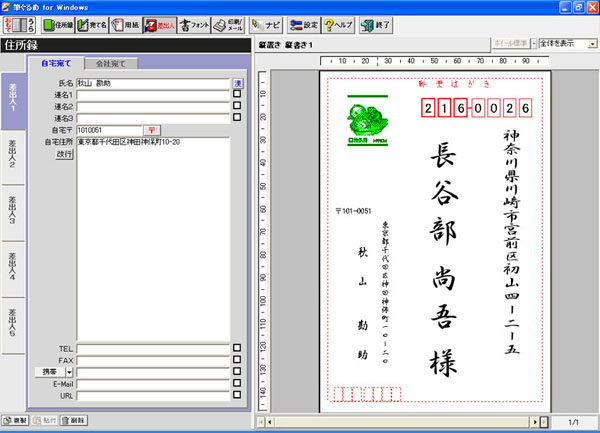This screenshot has width=600, height=433.
Task: Click the red postal code lookup icon
Action: (x=151, y=130)
